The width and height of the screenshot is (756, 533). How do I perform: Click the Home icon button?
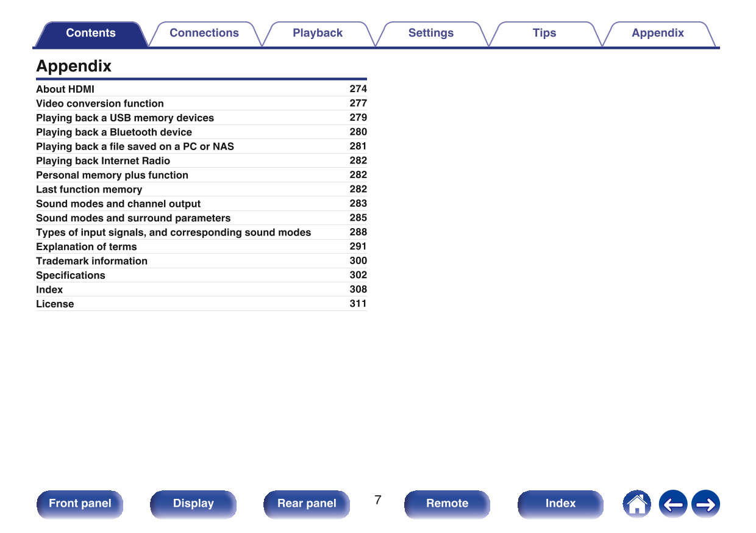point(637,504)
